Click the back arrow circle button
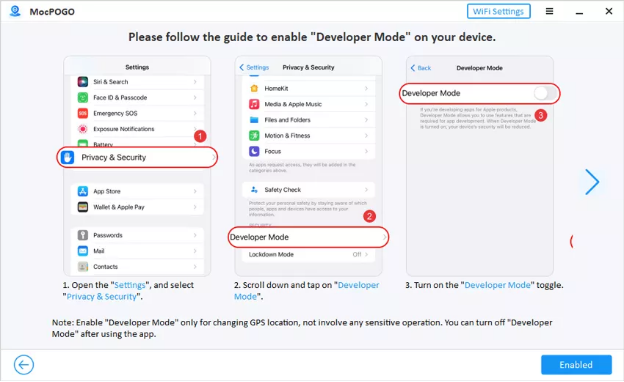This screenshot has width=624, height=382. click(x=24, y=364)
